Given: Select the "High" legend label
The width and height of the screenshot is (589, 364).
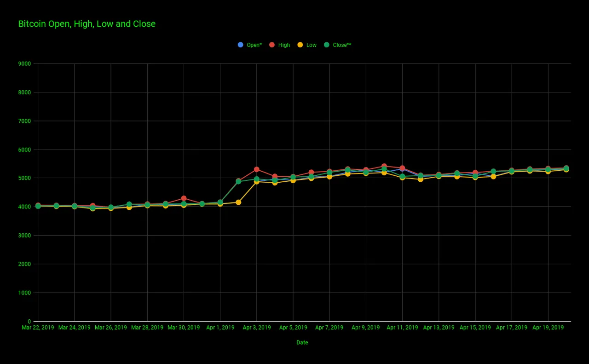Looking at the screenshot, I should [284, 45].
